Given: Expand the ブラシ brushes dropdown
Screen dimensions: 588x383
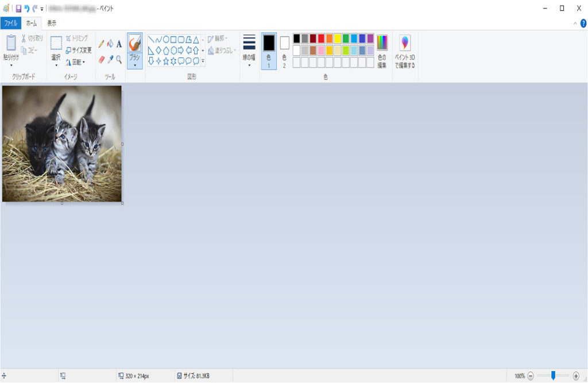Looking at the screenshot, I should (x=134, y=65).
